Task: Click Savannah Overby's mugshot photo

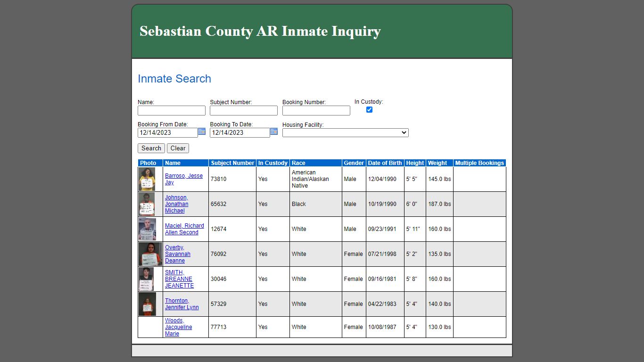Action: click(150, 254)
